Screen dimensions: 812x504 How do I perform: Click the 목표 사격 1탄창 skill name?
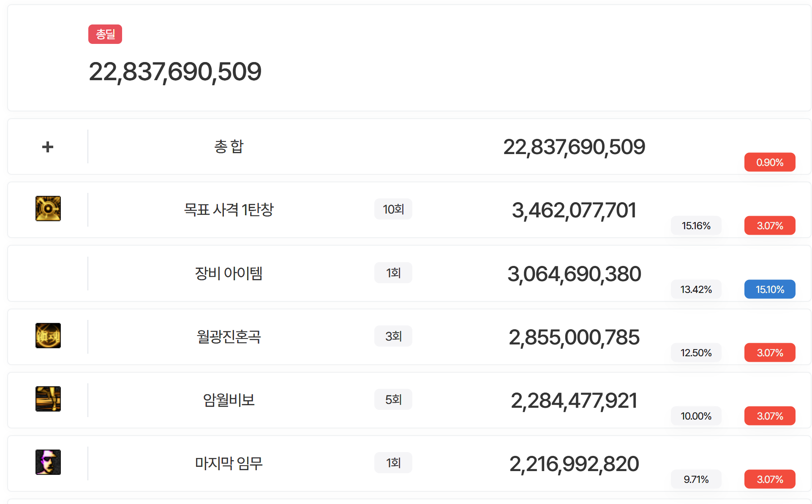[x=229, y=210]
